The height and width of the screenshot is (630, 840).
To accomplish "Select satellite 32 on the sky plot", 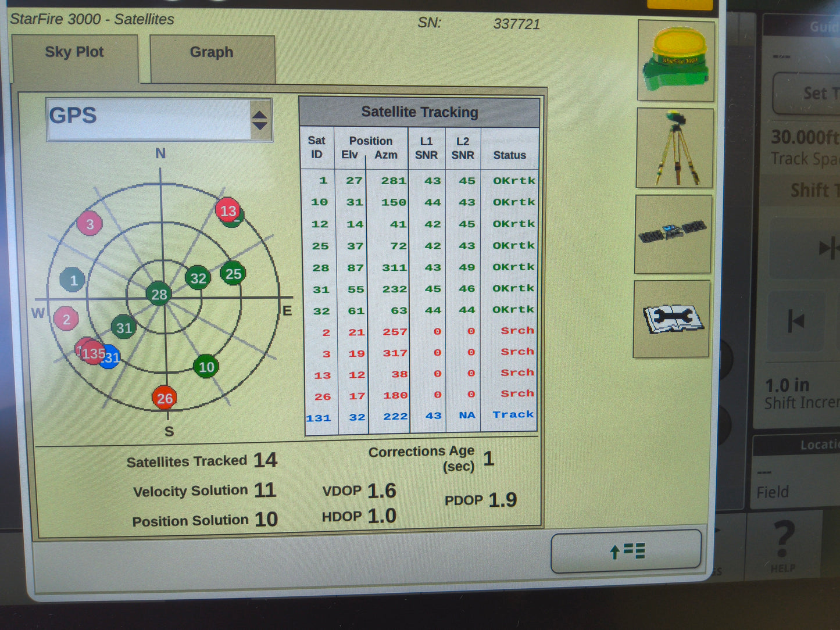I will pos(198,278).
